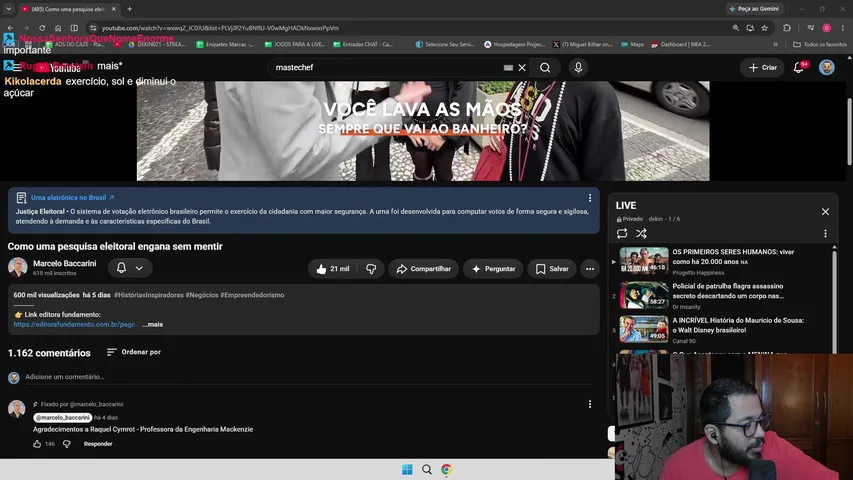Dislike the pinned comment
This screenshot has width=853, height=480.
tap(66, 444)
